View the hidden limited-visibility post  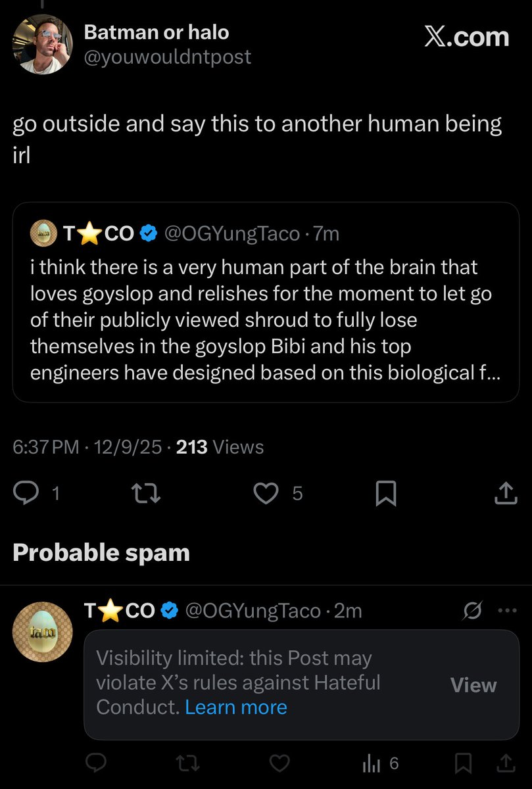pyautogui.click(x=473, y=685)
